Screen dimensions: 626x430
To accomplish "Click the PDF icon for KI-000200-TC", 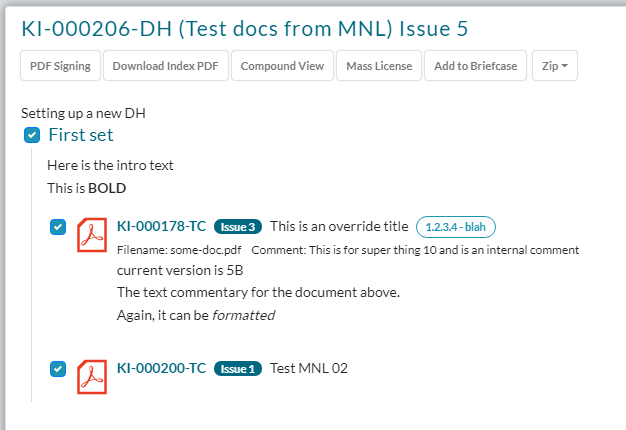I will click(93, 376).
